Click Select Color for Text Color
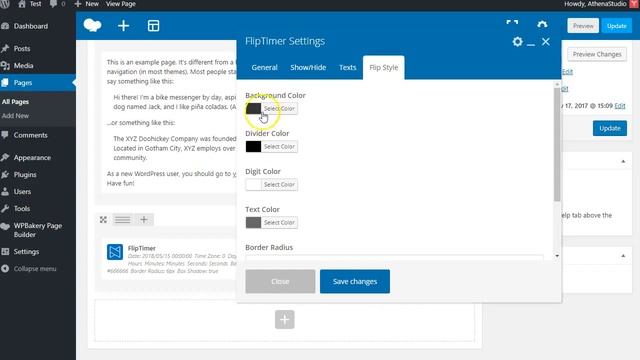Screen dimensions: 640x360 tap(279, 222)
